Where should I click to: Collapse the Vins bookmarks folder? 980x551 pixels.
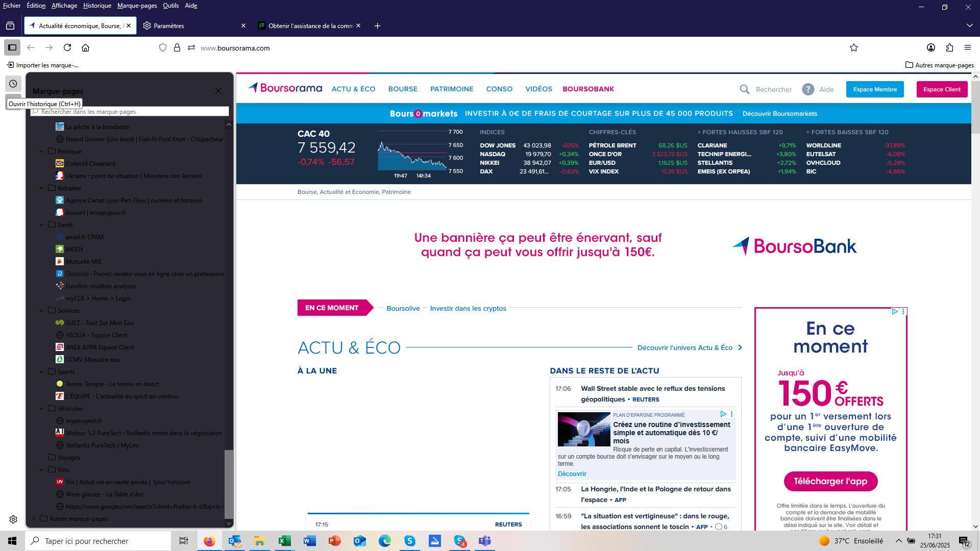click(x=42, y=470)
